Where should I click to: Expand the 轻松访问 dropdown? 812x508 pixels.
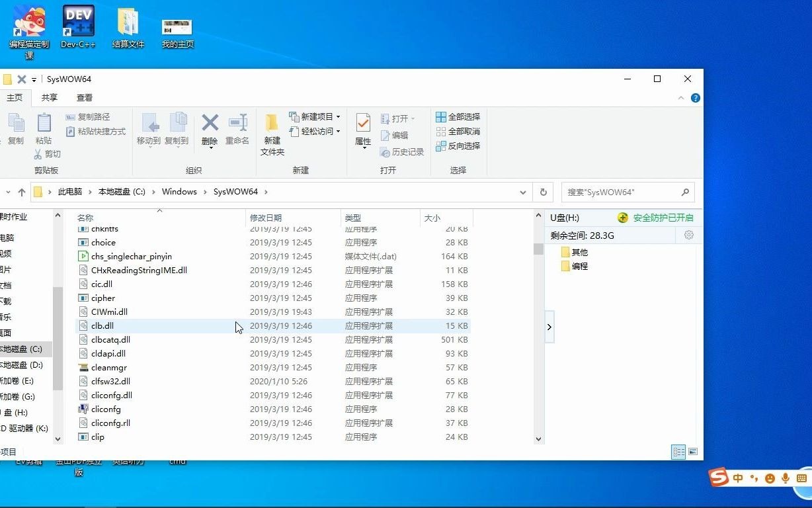point(337,131)
